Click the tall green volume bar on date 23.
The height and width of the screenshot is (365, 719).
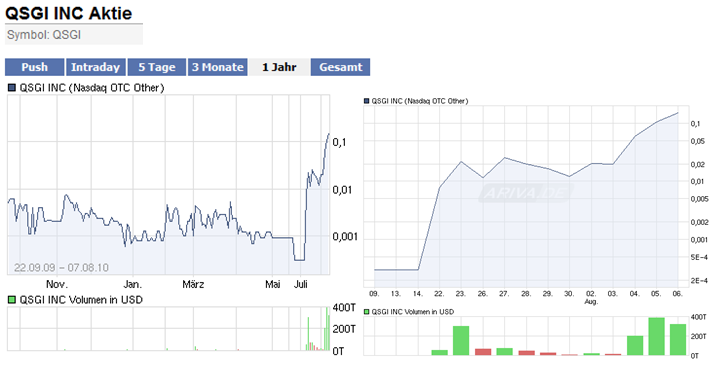461,340
